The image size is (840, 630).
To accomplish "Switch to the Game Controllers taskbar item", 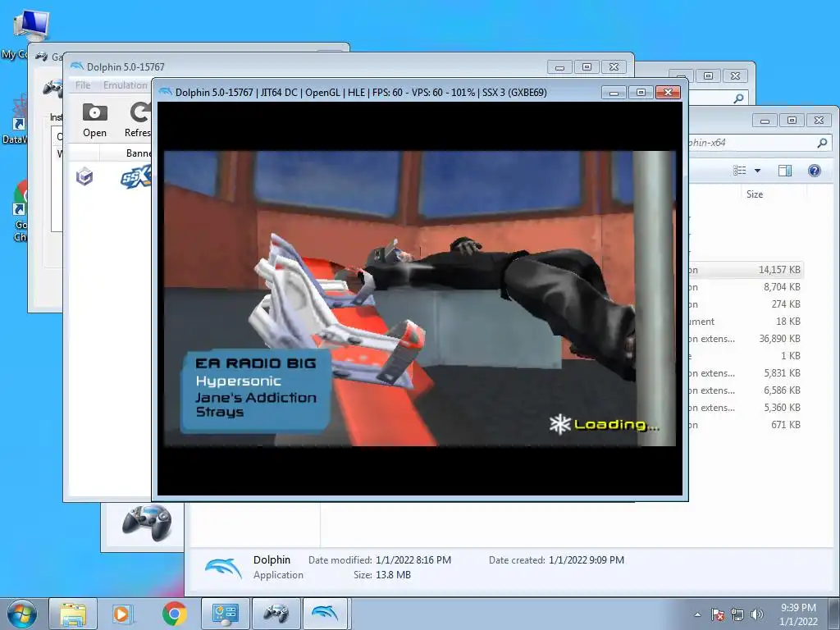I will click(276, 614).
